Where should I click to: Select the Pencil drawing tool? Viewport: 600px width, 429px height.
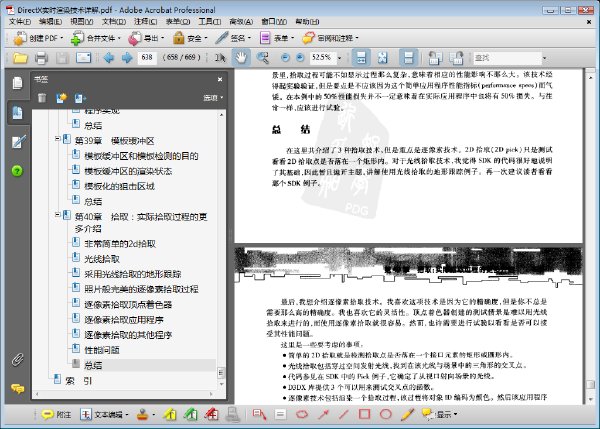point(408,414)
